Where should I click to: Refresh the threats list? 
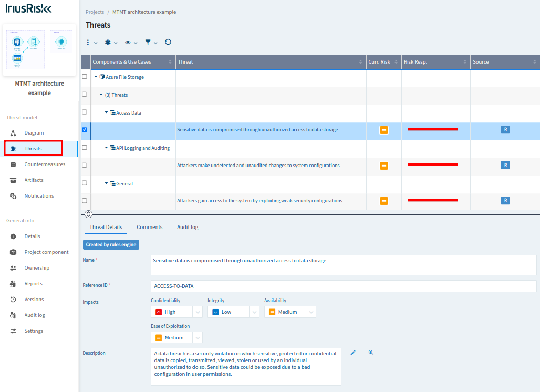tap(168, 42)
